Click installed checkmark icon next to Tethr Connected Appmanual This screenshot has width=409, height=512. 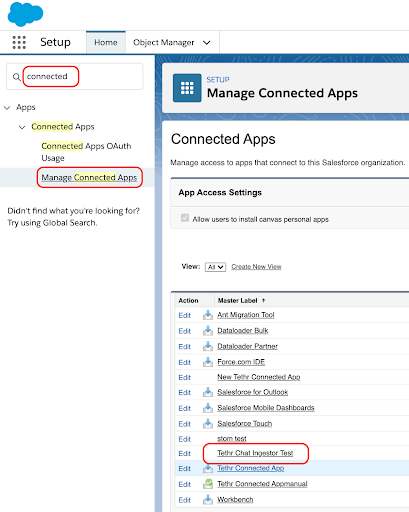(x=208, y=484)
